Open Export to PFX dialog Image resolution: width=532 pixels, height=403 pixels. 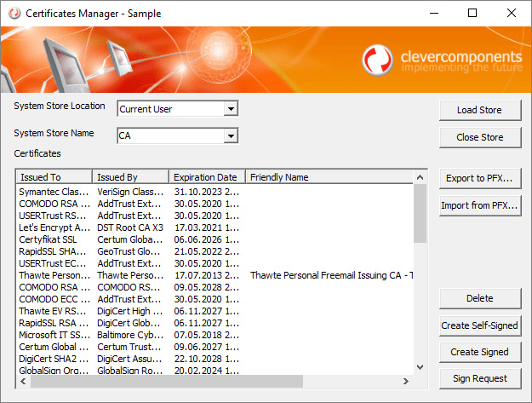480,178
